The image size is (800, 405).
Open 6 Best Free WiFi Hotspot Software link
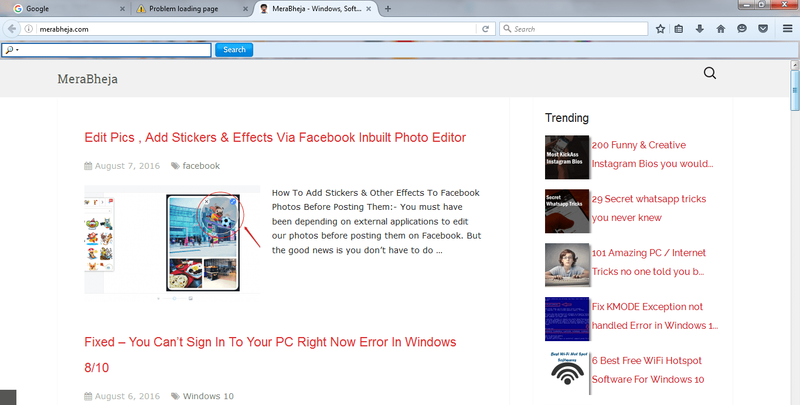[x=648, y=370]
